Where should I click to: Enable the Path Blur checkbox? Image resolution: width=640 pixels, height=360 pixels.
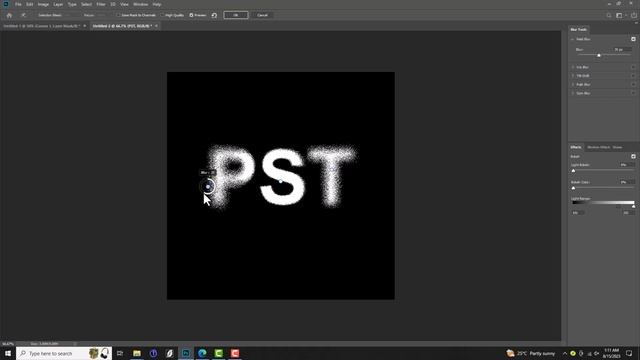(x=633, y=84)
